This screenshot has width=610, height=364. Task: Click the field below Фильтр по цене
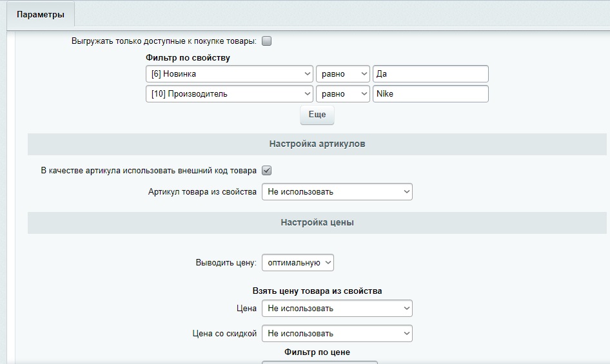(x=319, y=362)
